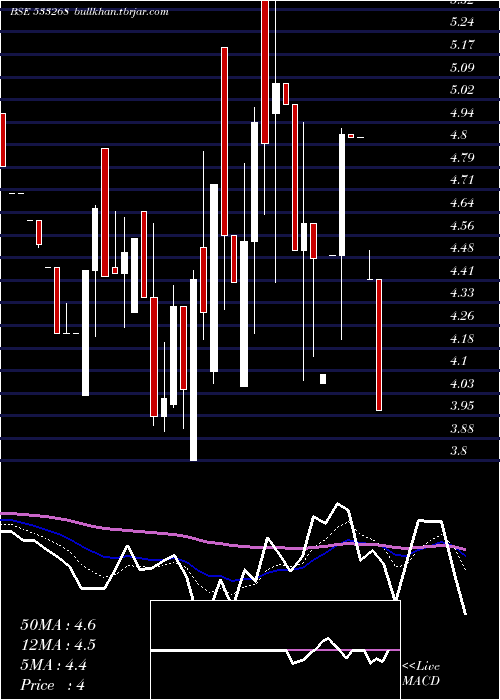Click the 4.56 price axis label
This screenshot has width=500, height=700.
tap(462, 225)
